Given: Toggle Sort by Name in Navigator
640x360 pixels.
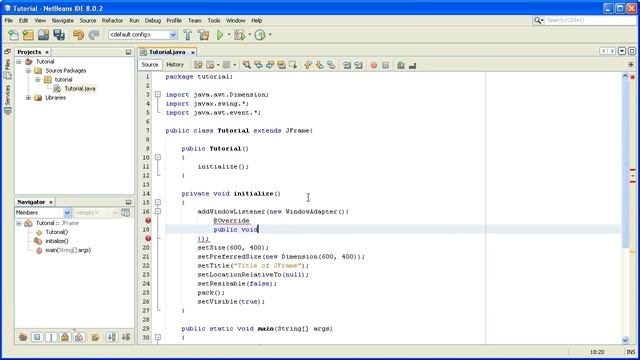Looking at the screenshot, I should pos(111,337).
